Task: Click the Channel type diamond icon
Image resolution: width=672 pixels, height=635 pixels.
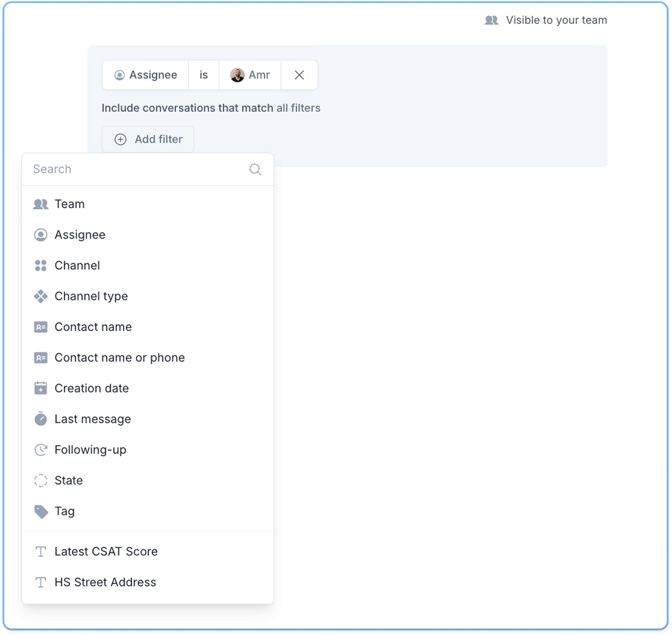Action: pos(41,296)
